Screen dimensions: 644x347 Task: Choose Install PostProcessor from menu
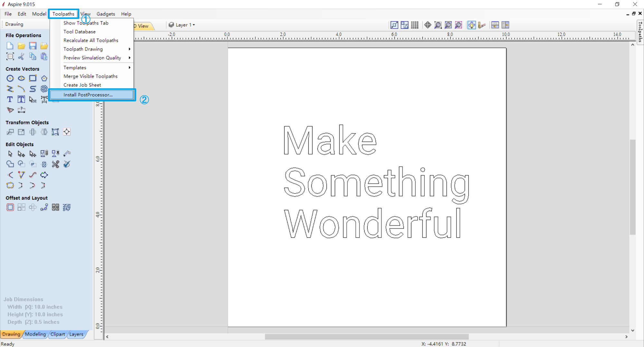92,95
